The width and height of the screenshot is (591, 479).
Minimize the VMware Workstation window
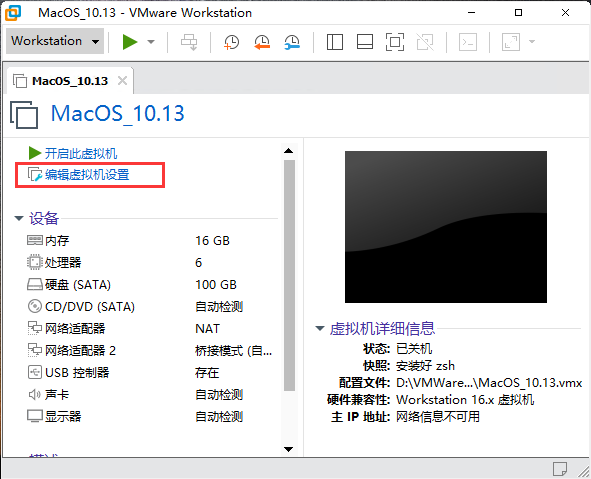coord(472,12)
